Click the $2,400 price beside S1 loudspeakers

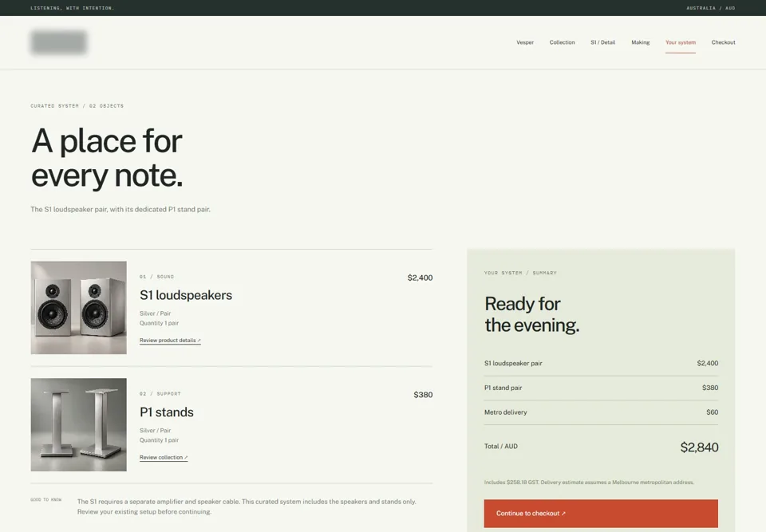pos(421,278)
